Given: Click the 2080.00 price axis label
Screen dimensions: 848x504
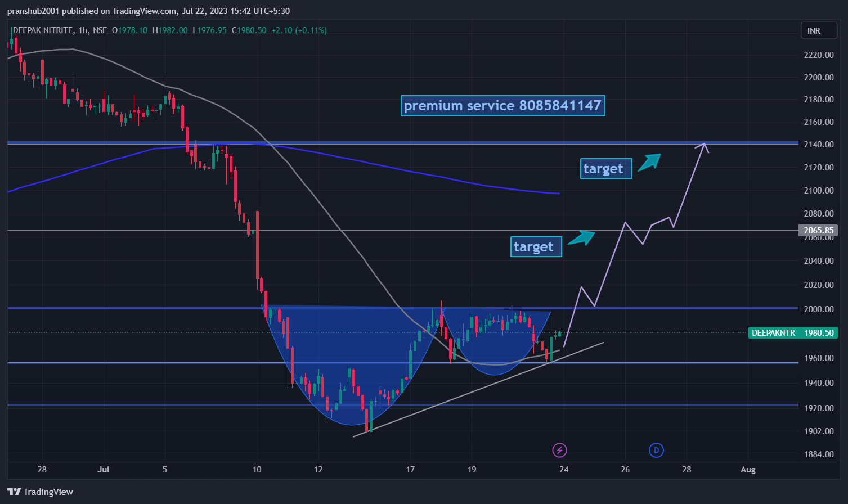Looking at the screenshot, I should click(x=819, y=213).
